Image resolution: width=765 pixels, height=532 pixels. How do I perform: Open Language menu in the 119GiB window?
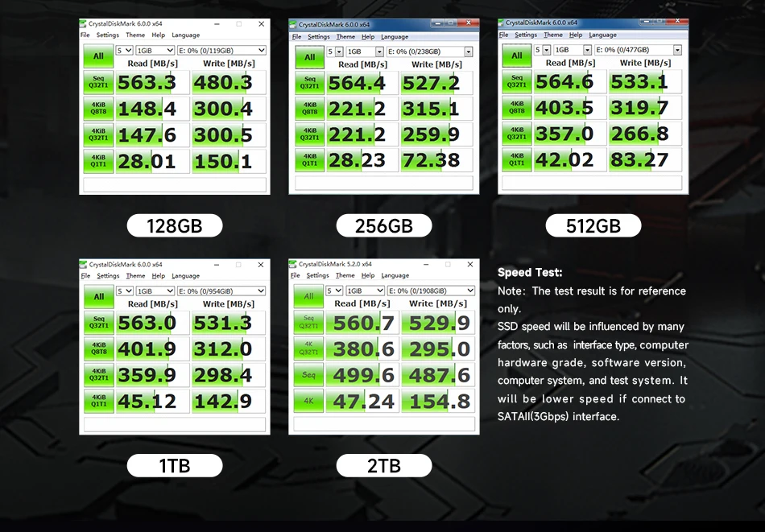[185, 35]
